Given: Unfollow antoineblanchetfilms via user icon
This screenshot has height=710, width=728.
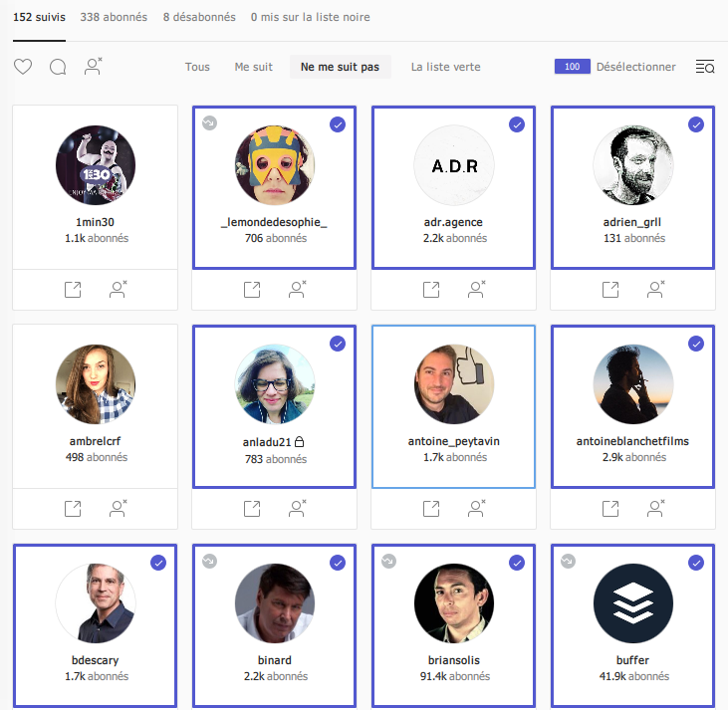Looking at the screenshot, I should (x=656, y=509).
